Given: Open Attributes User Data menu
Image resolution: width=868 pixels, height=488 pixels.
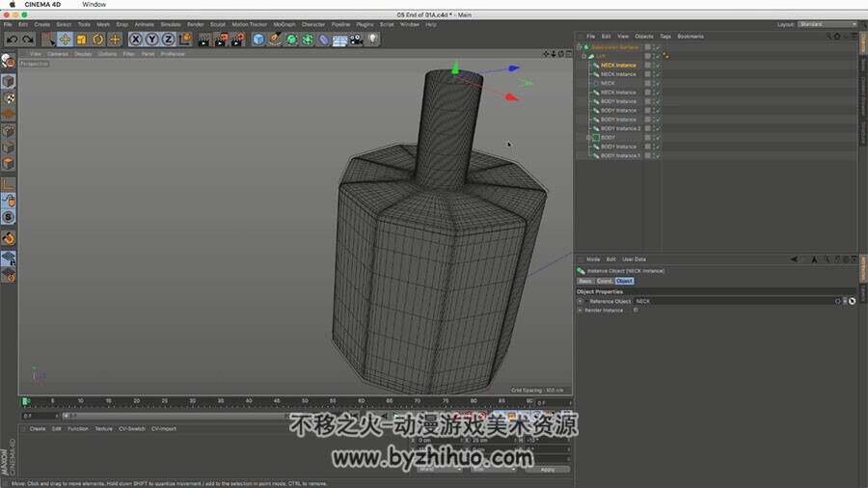Looking at the screenshot, I should (x=634, y=259).
